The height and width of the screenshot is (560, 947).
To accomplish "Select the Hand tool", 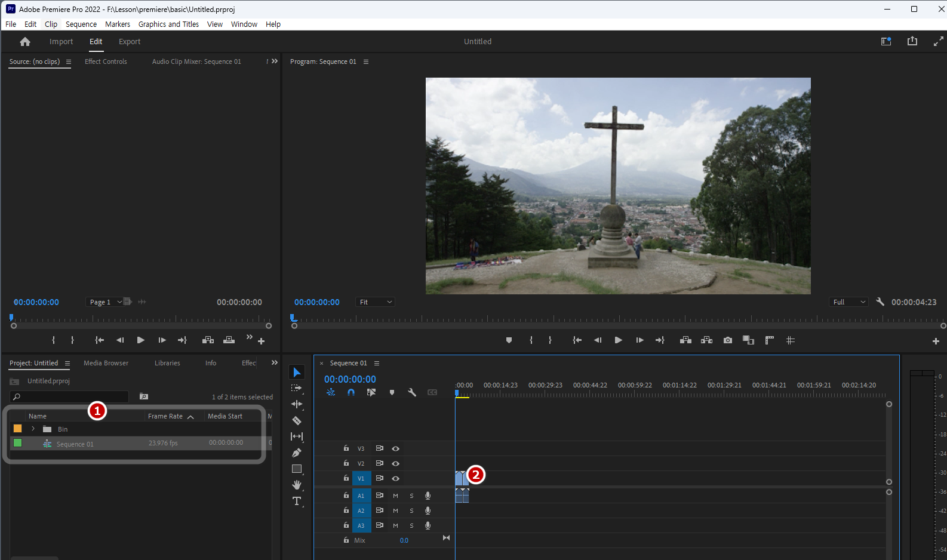I will tap(297, 485).
